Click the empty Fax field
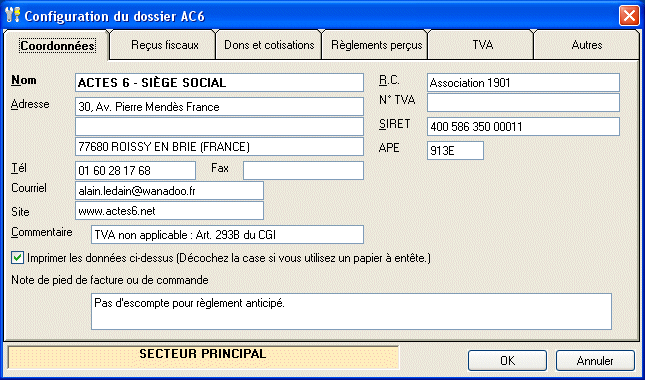The width and height of the screenshot is (645, 380). tap(303, 170)
